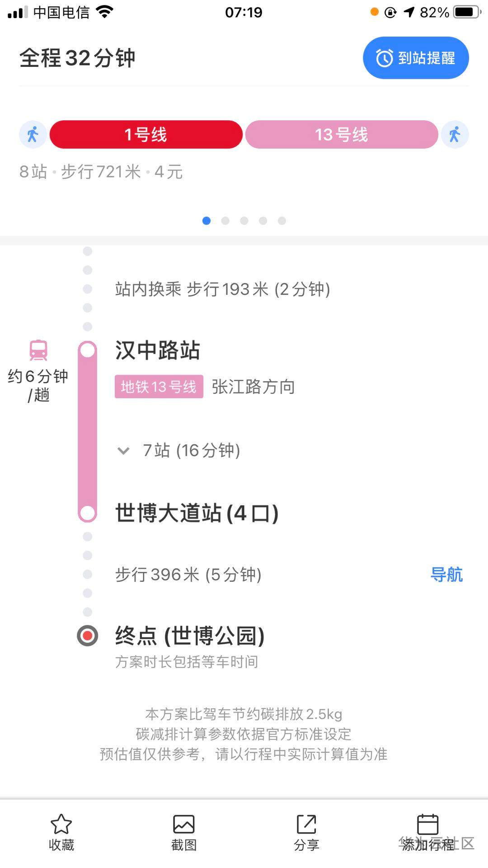Tap the 地铁13号线 line tag
Viewport: 488px width, 868px height.
(x=159, y=387)
